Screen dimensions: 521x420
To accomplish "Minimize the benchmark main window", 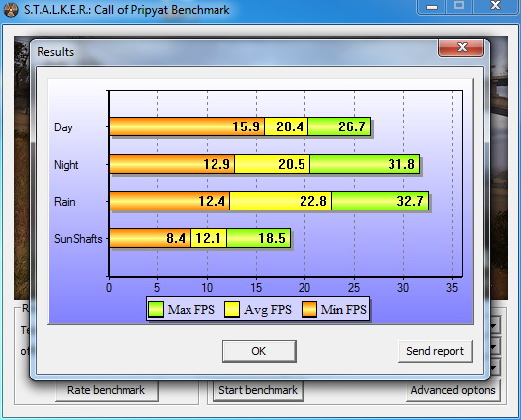I will click(x=432, y=7).
